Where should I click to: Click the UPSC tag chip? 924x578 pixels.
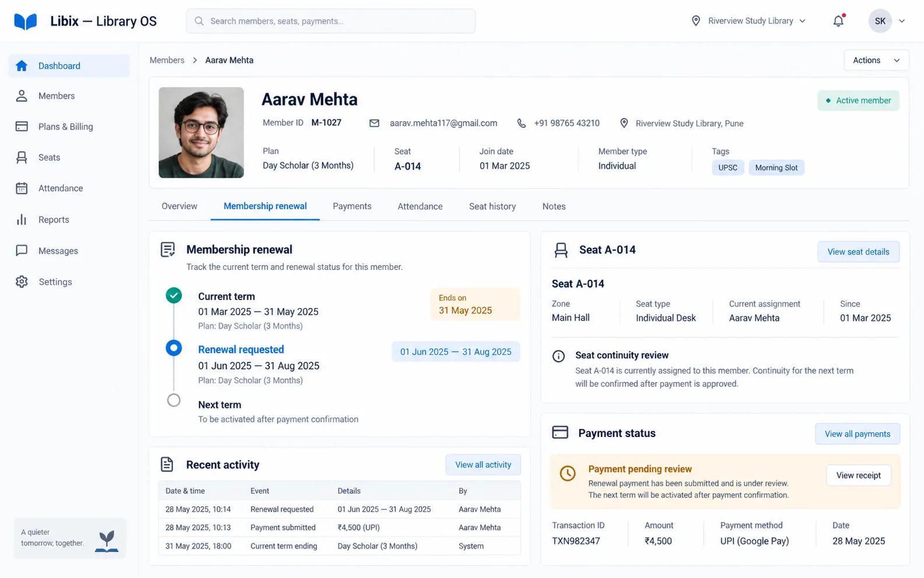click(x=728, y=168)
